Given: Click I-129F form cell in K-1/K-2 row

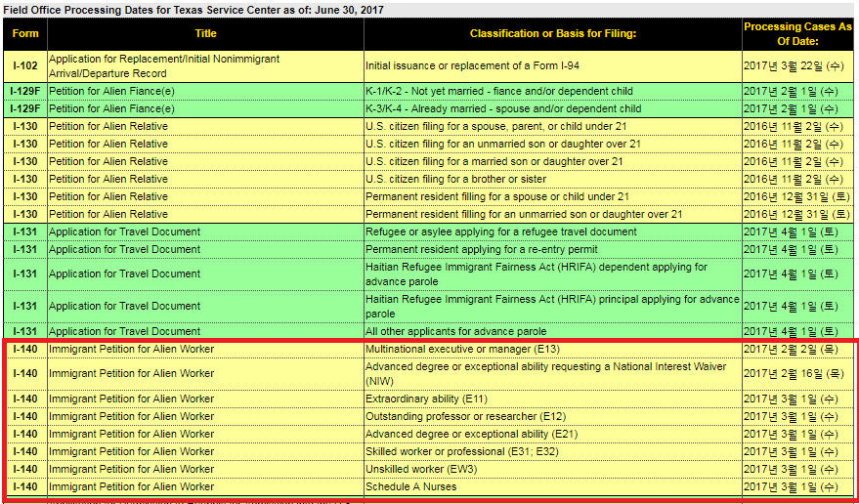Looking at the screenshot, I should (25, 91).
